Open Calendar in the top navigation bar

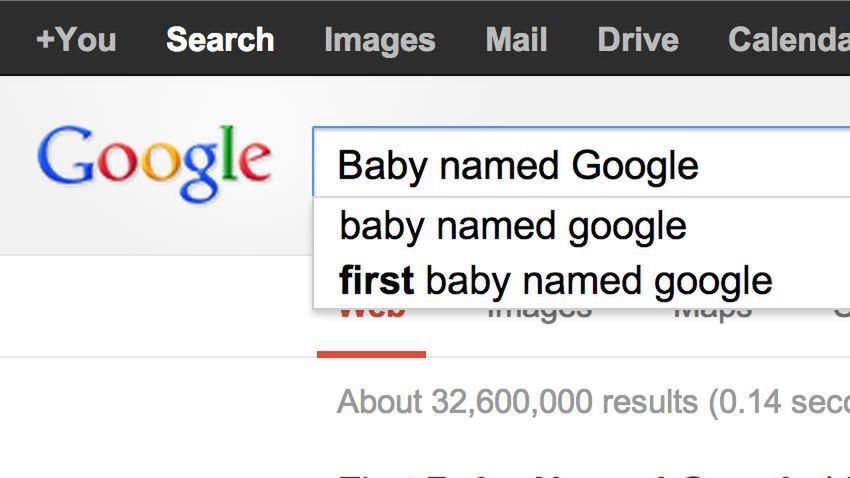pos(789,40)
